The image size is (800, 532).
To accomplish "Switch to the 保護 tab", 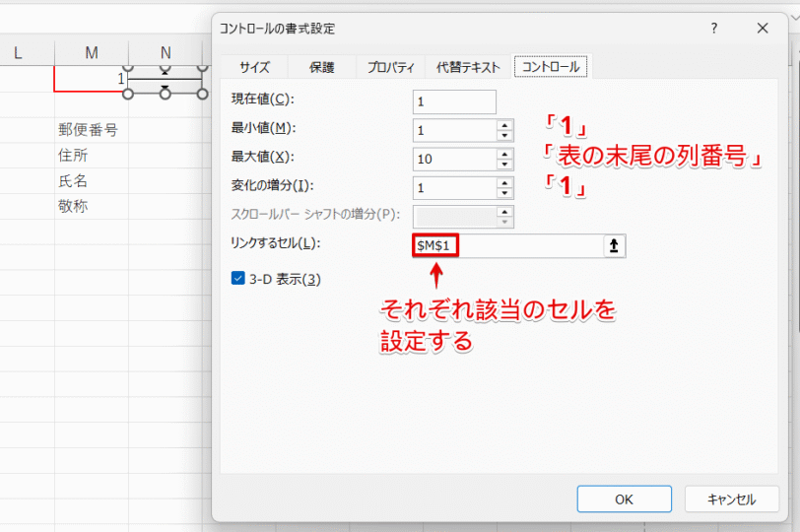I will click(x=322, y=67).
